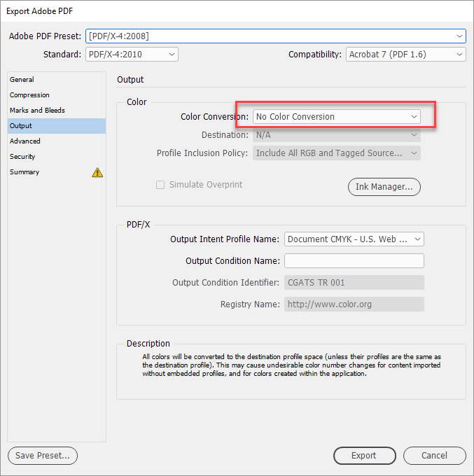This screenshot has width=474, height=476.
Task: Click the warning icon beside Summary
Action: point(97,172)
